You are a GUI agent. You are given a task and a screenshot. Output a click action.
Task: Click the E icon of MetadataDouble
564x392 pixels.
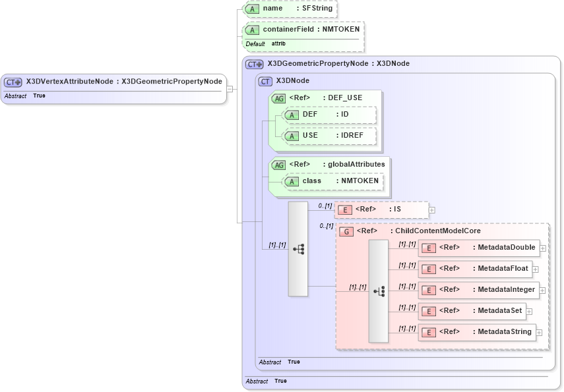(429, 248)
